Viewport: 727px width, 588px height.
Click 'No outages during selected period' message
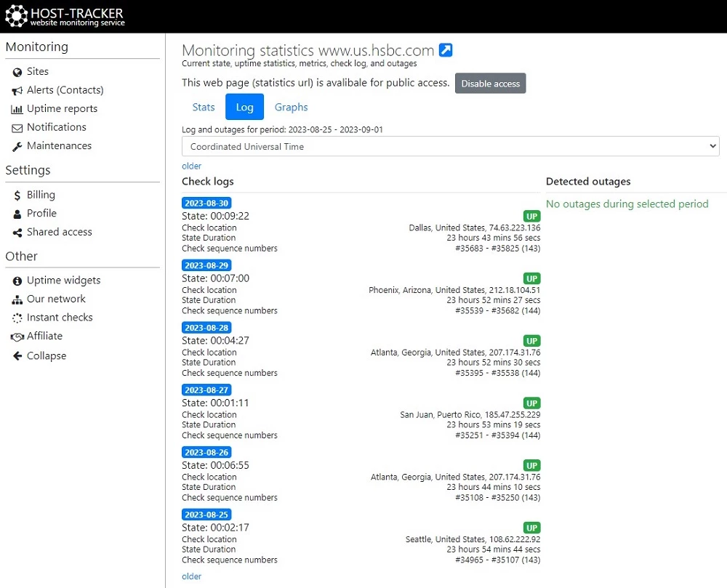click(627, 204)
